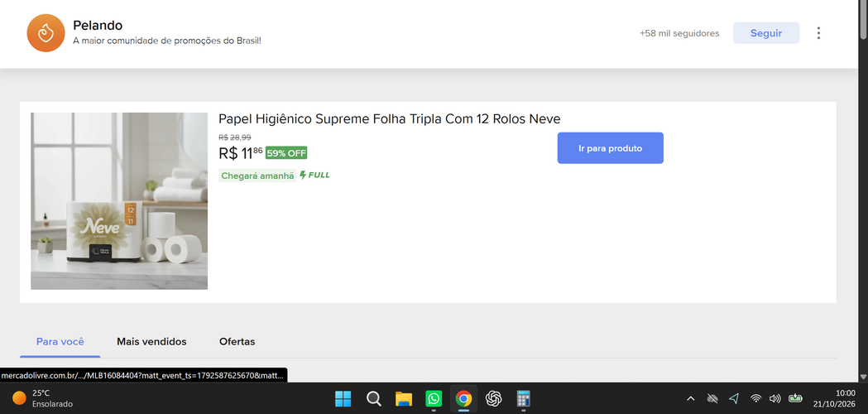
Task: Click the +58 mil seguidores text
Action: click(679, 33)
